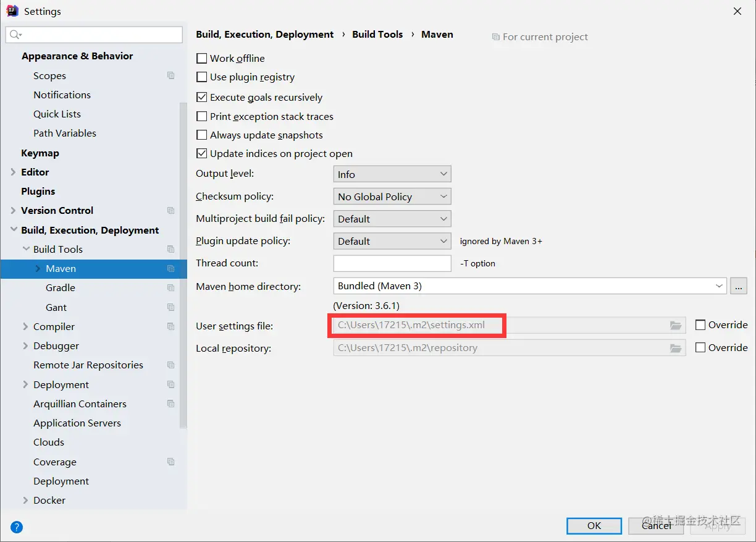The image size is (756, 542).
Task: Open the Plugin update policy dropdown
Action: pos(392,241)
